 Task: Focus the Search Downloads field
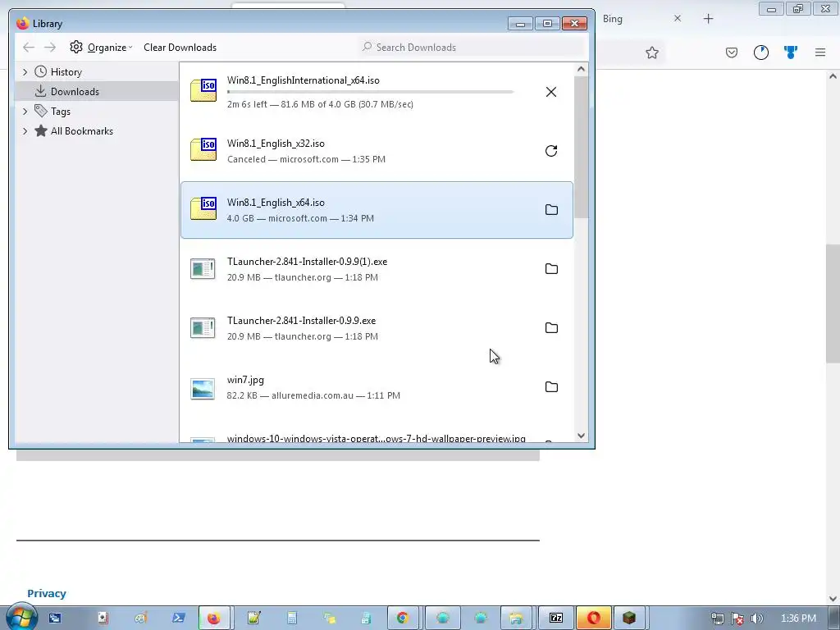472,47
